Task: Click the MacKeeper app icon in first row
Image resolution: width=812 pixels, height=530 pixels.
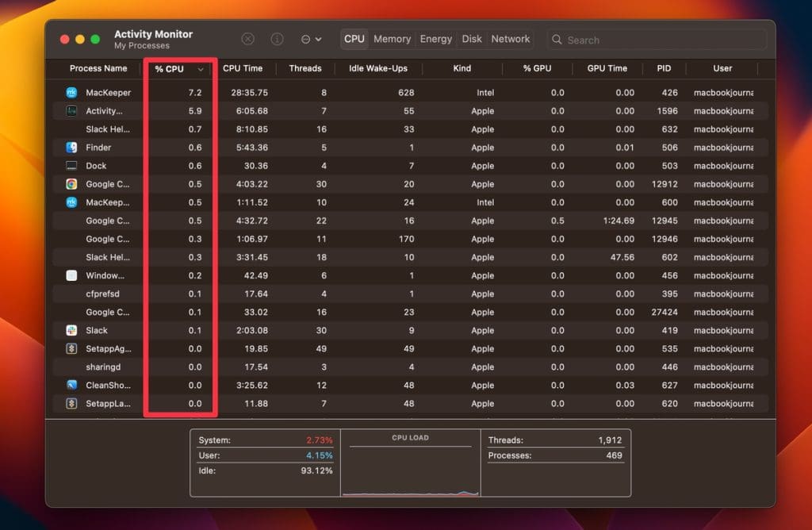Action: (71, 92)
